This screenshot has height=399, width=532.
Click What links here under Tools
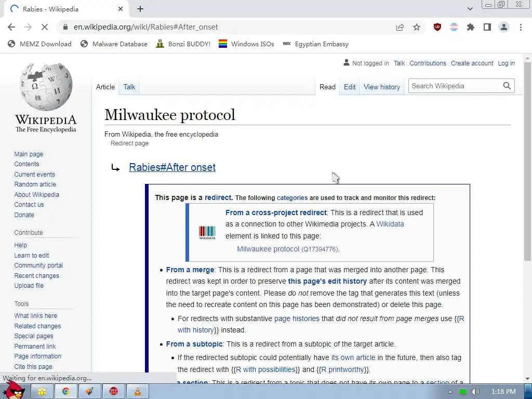click(36, 315)
